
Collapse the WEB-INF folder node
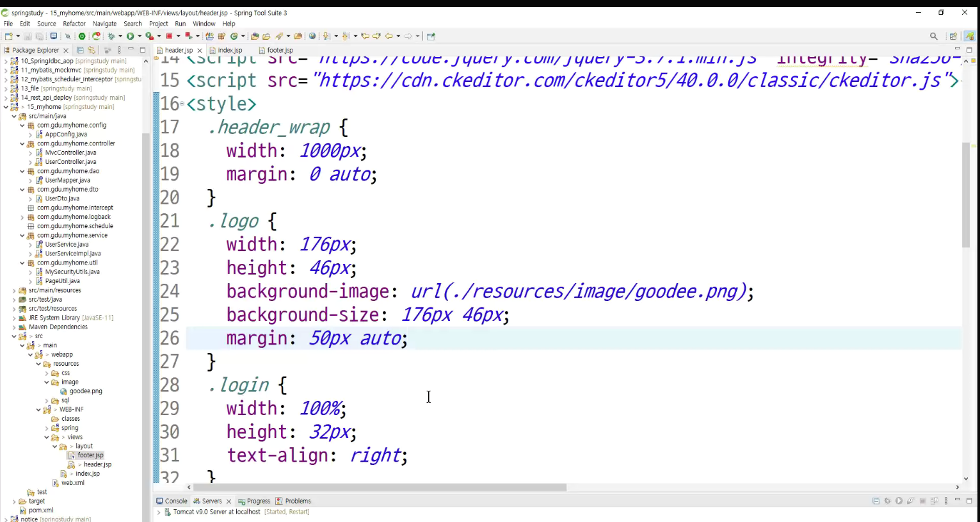tap(38, 410)
